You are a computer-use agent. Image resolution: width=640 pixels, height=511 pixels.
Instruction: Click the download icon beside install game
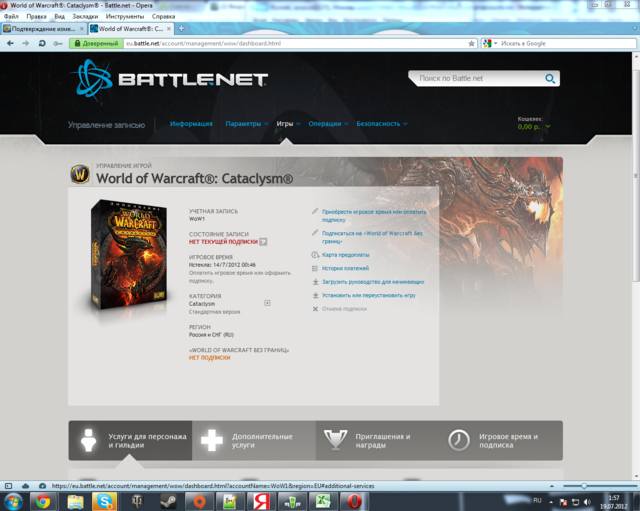(315, 295)
